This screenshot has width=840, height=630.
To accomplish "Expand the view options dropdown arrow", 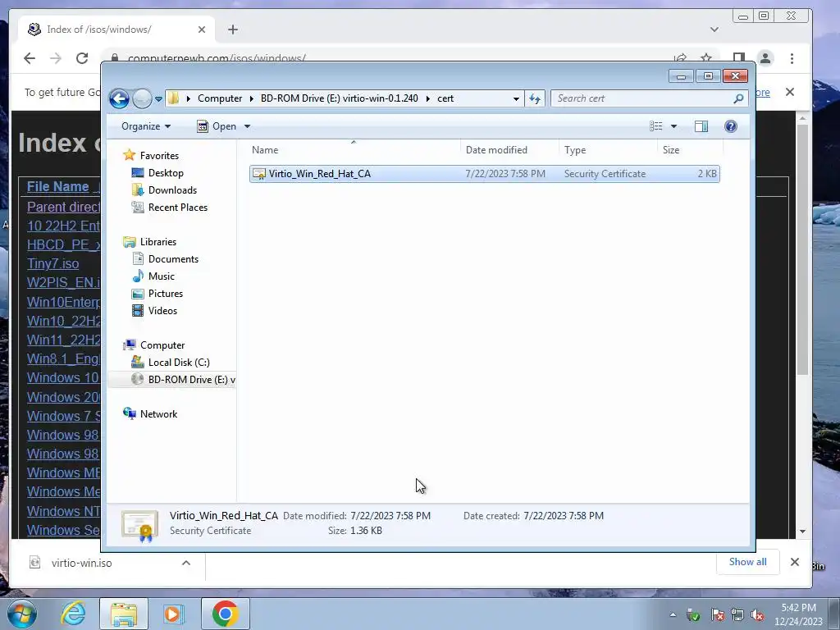I will pyautogui.click(x=674, y=126).
